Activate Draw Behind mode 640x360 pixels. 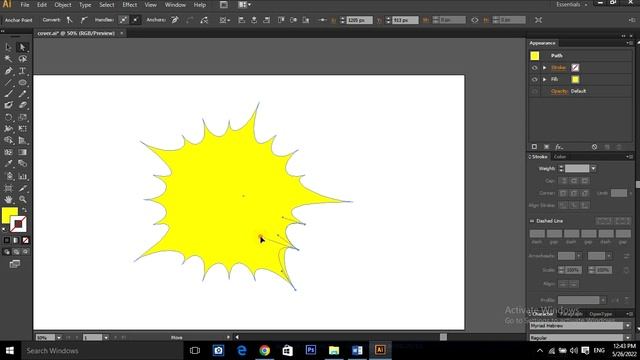click(16, 252)
